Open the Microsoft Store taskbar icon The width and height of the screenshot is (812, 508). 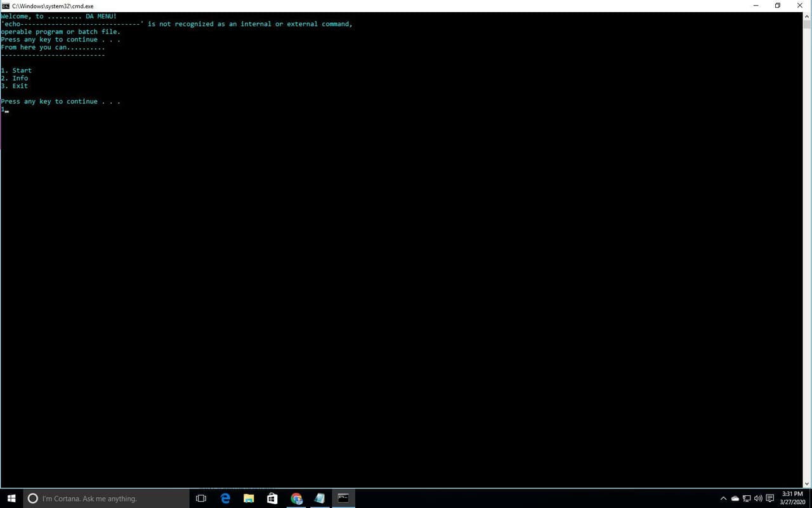272,498
